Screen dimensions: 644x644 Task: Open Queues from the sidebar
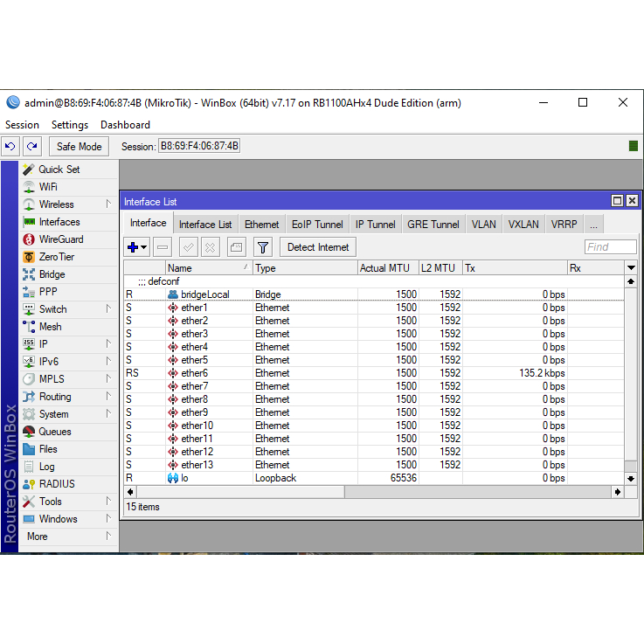click(54, 432)
